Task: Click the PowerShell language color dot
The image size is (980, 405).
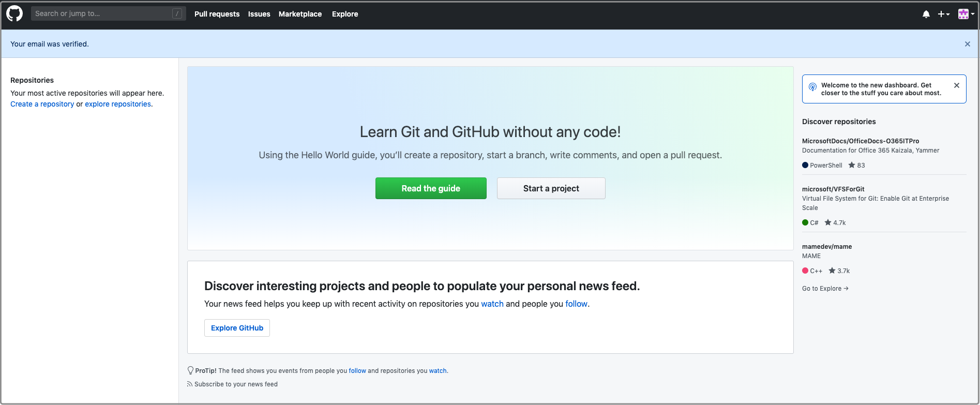Action: point(805,165)
